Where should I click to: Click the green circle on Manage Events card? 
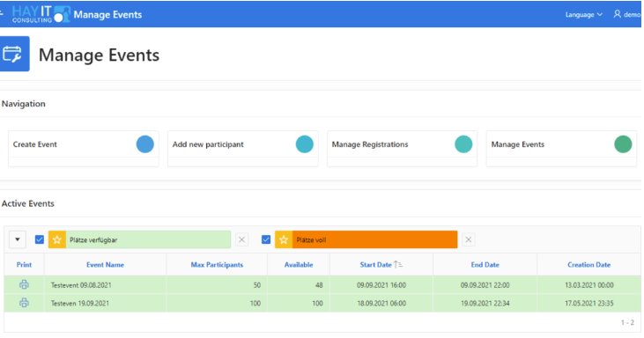tap(623, 144)
